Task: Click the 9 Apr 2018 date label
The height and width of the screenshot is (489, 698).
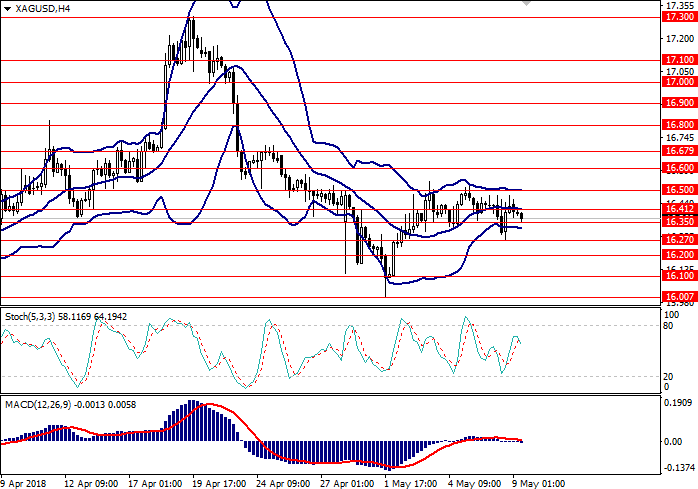Action: (x=25, y=480)
